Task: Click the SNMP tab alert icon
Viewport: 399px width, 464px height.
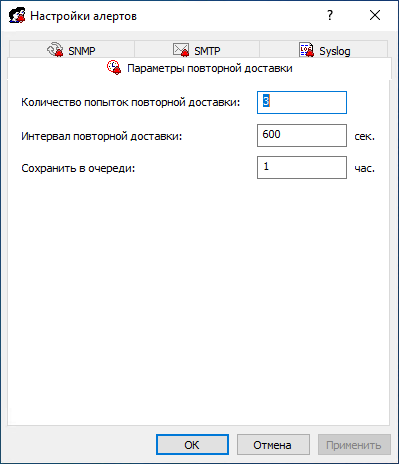Action: pyautogui.click(x=55, y=50)
